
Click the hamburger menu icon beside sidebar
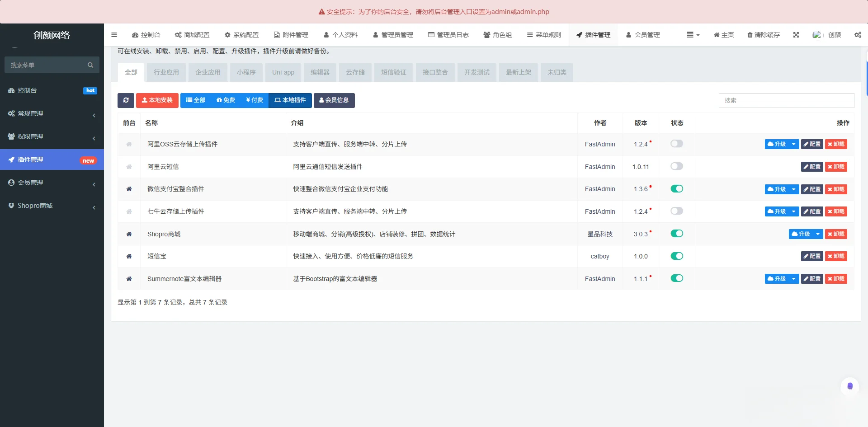(x=114, y=35)
